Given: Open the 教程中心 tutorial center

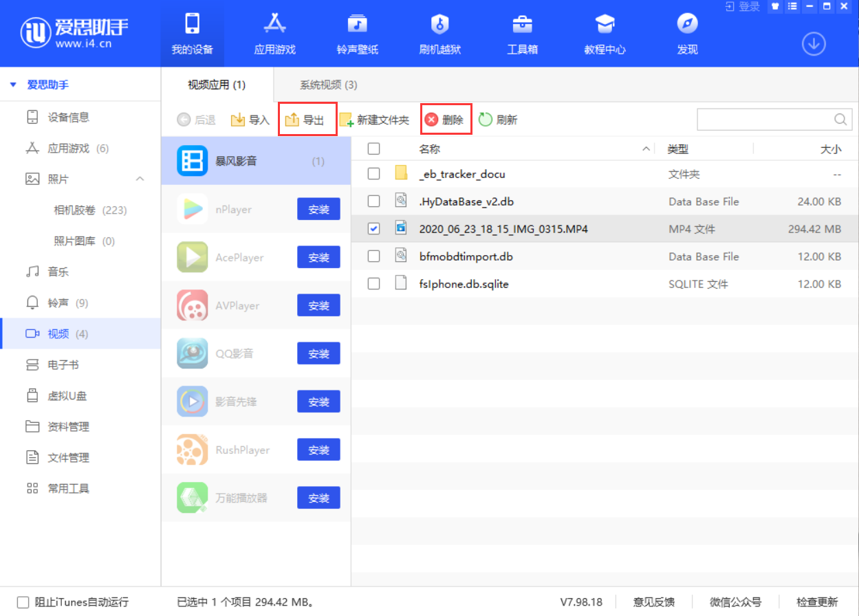Looking at the screenshot, I should pos(605,34).
